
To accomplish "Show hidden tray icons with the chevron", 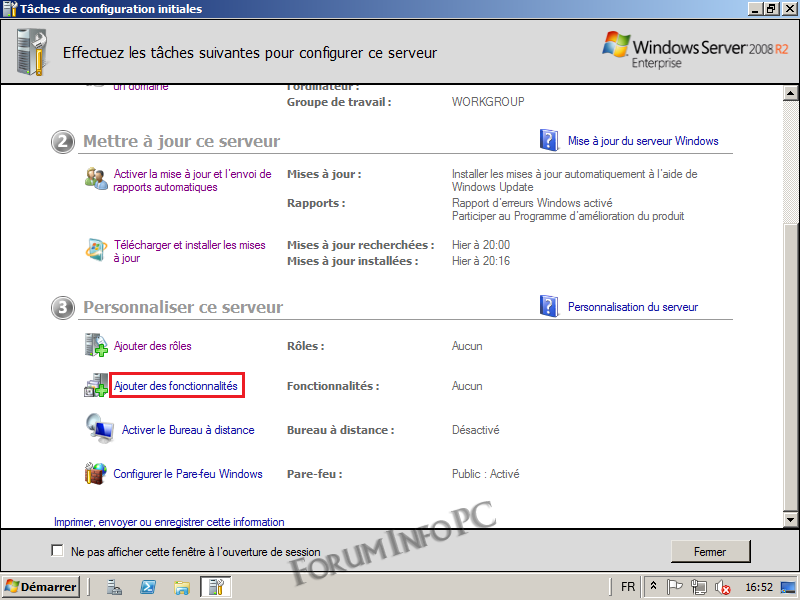I will pyautogui.click(x=654, y=587).
